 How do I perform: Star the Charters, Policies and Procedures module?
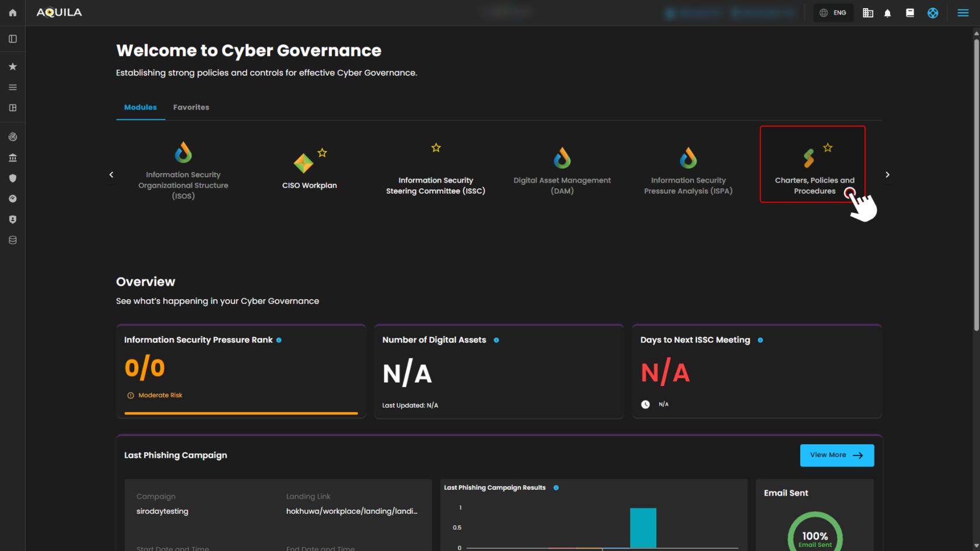coord(828,148)
